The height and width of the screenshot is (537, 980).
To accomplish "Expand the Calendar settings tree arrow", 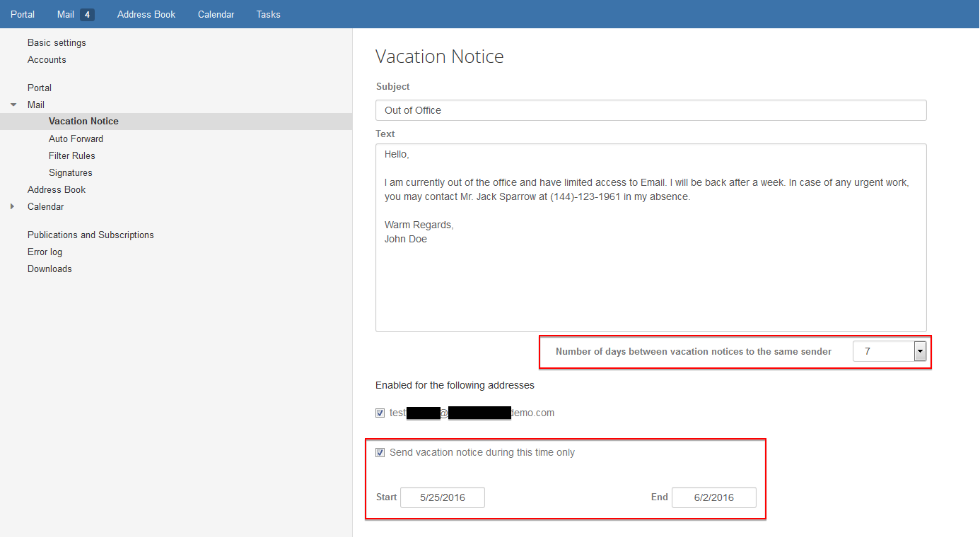I will pyautogui.click(x=12, y=206).
